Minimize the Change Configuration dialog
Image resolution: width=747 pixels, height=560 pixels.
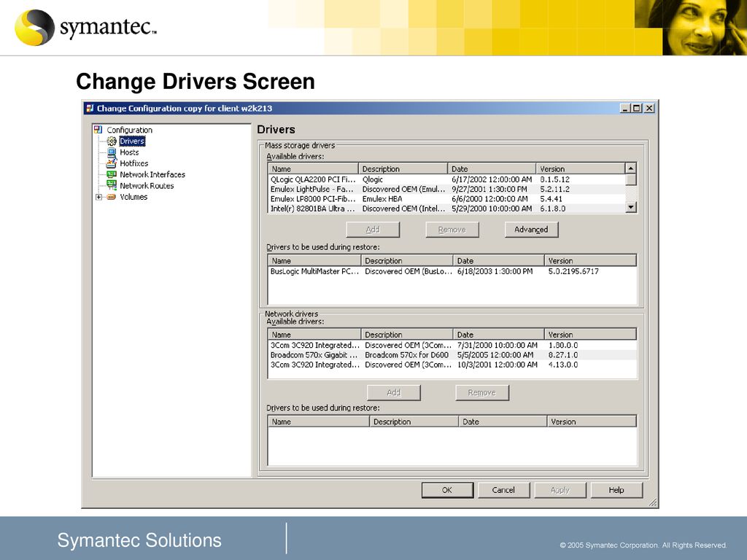click(x=625, y=108)
